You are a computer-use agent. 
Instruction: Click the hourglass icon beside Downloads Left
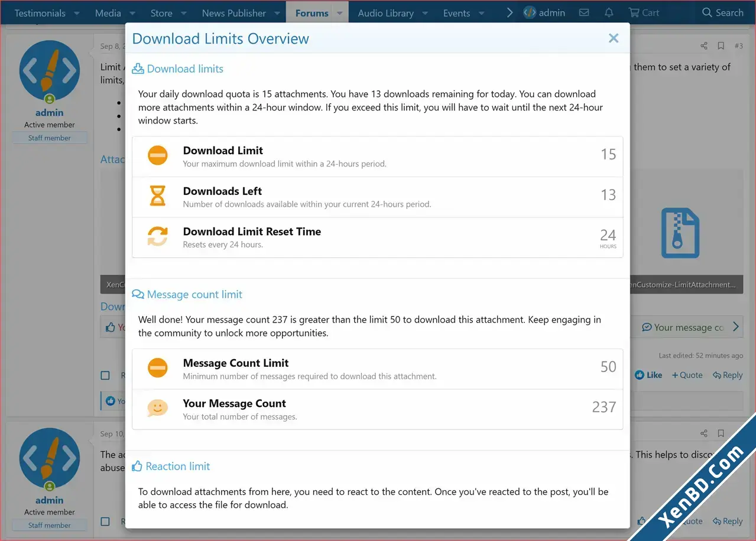tap(157, 196)
